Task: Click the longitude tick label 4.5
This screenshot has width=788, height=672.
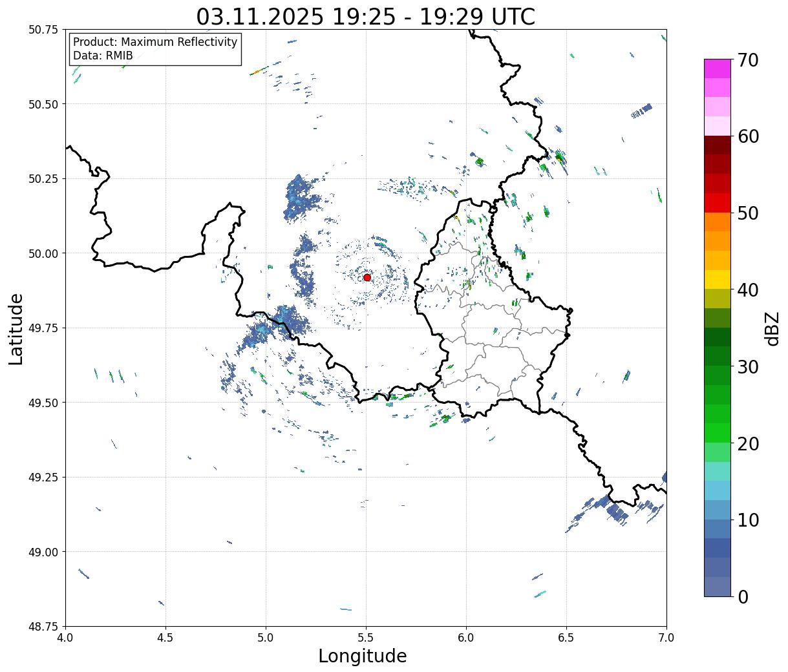Action: pos(166,638)
